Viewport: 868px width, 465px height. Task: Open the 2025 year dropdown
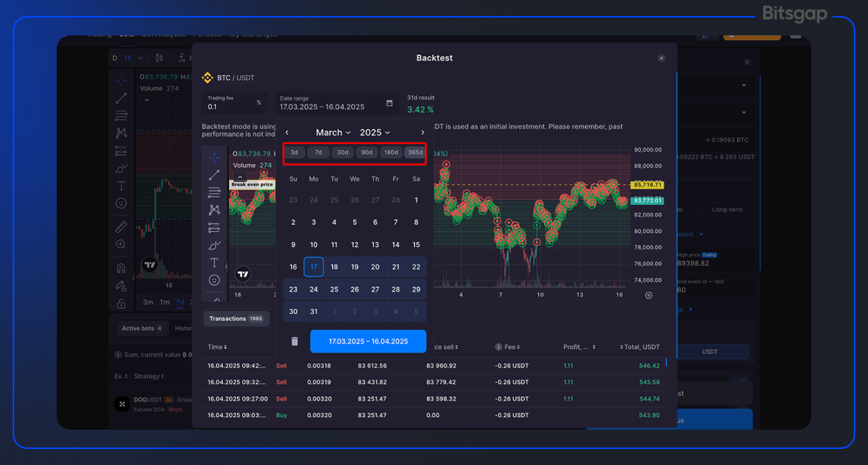point(375,133)
